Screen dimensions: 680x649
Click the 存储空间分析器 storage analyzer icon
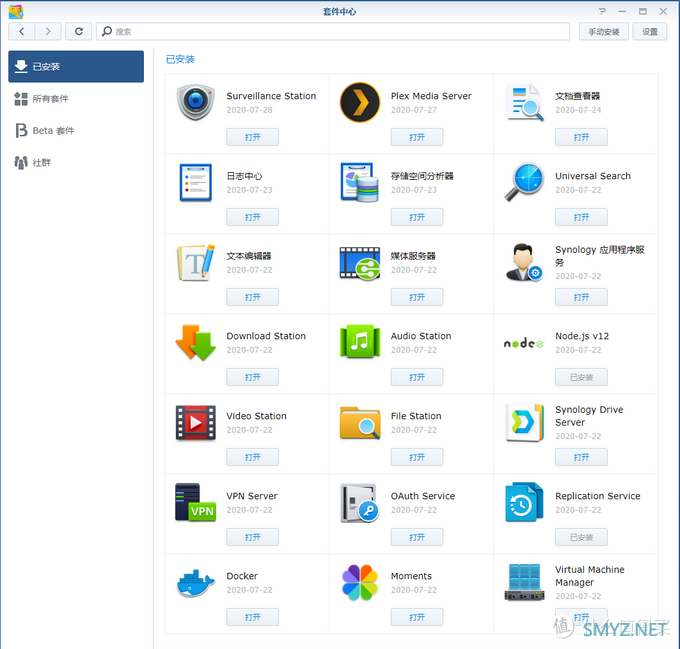pos(360,183)
